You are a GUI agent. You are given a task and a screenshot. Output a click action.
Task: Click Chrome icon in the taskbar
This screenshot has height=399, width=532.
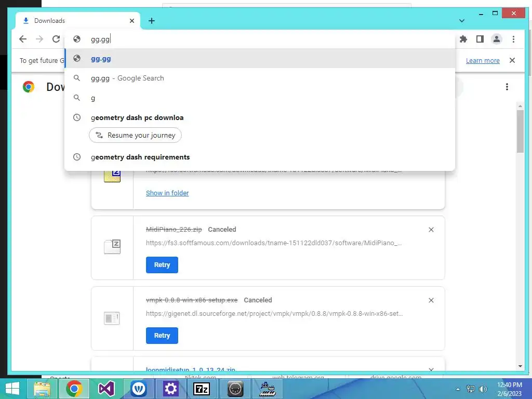pyautogui.click(x=74, y=389)
